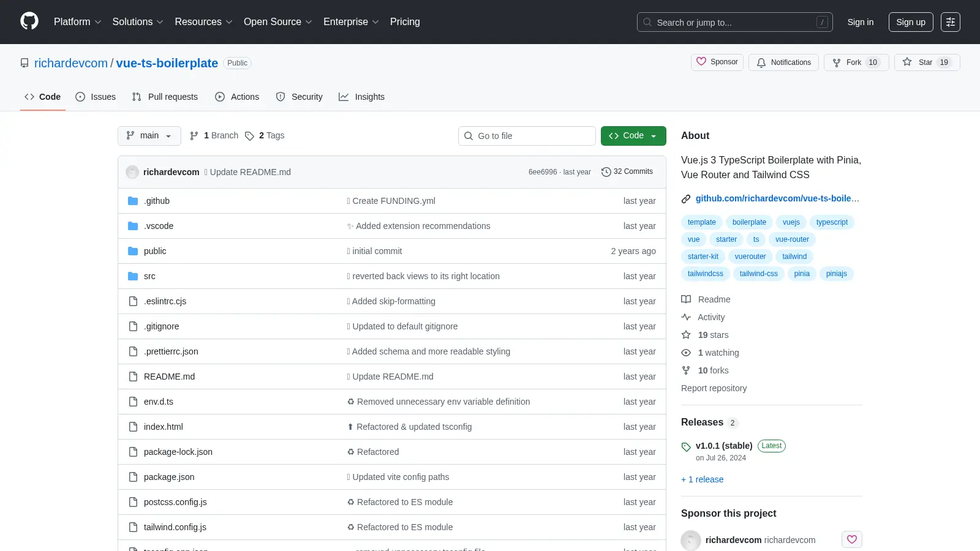Click the fork icon in Fork button
980x551 pixels.
point(837,62)
